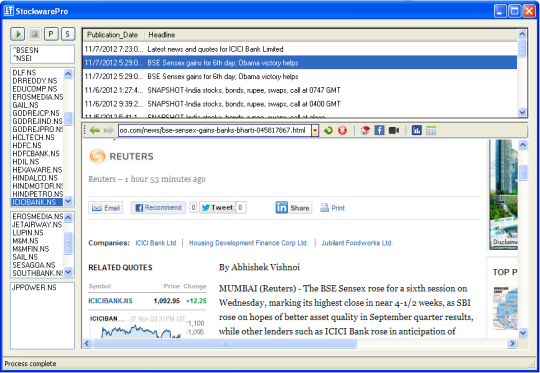Open the 'Latest news and quotes for ICICI Bank' headline
The height and width of the screenshot is (373, 540).
click(x=300, y=49)
